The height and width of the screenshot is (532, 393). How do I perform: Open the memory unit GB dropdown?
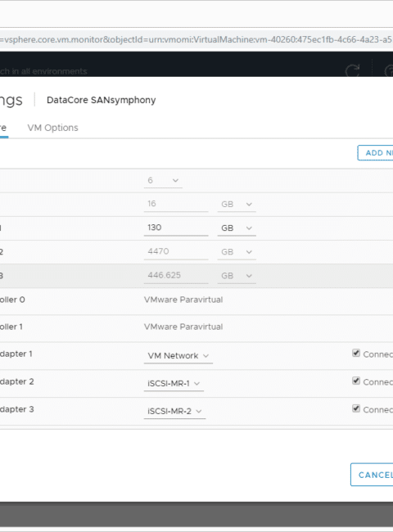click(x=237, y=205)
